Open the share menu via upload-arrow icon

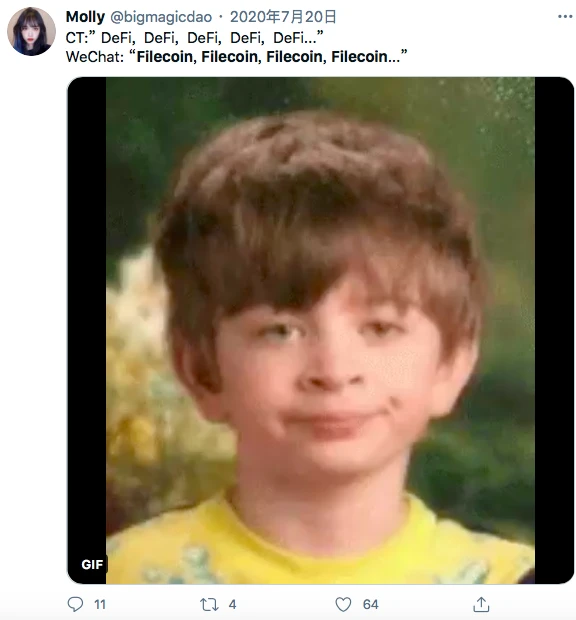pos(481,604)
